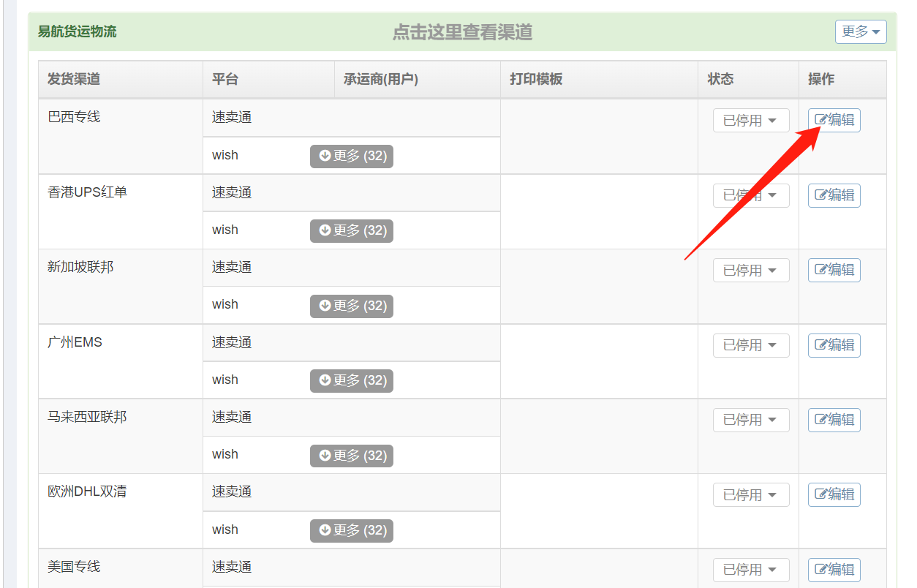
Task: Expand 更多 (32) platforms for 巴西专线
Action: pyautogui.click(x=352, y=156)
